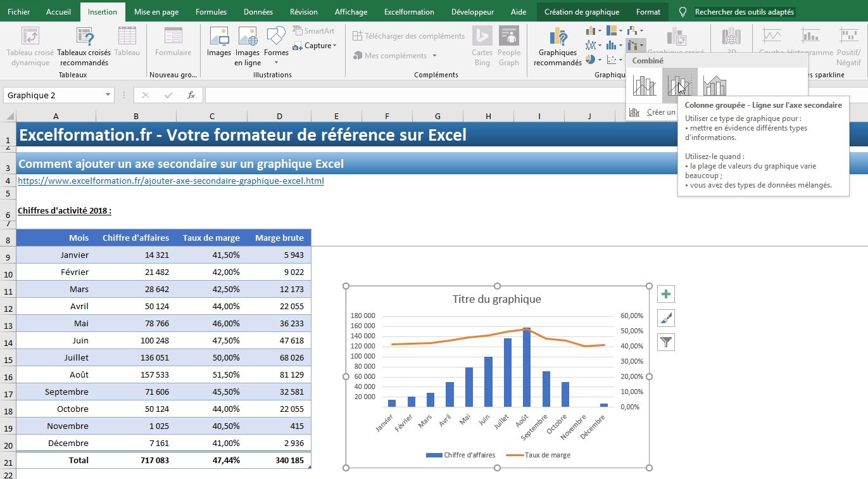Open the chart styles paintbrush button

666,318
